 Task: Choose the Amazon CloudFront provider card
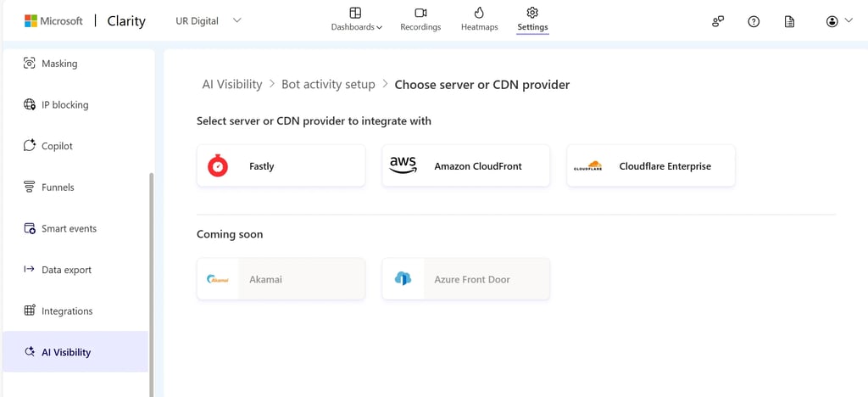pyautogui.click(x=466, y=166)
